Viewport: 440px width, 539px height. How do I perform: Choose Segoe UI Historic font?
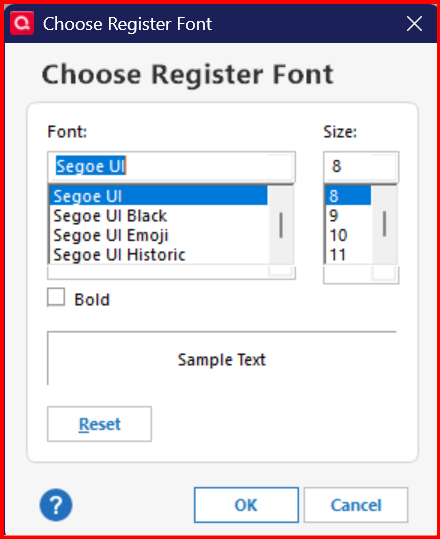158,255
